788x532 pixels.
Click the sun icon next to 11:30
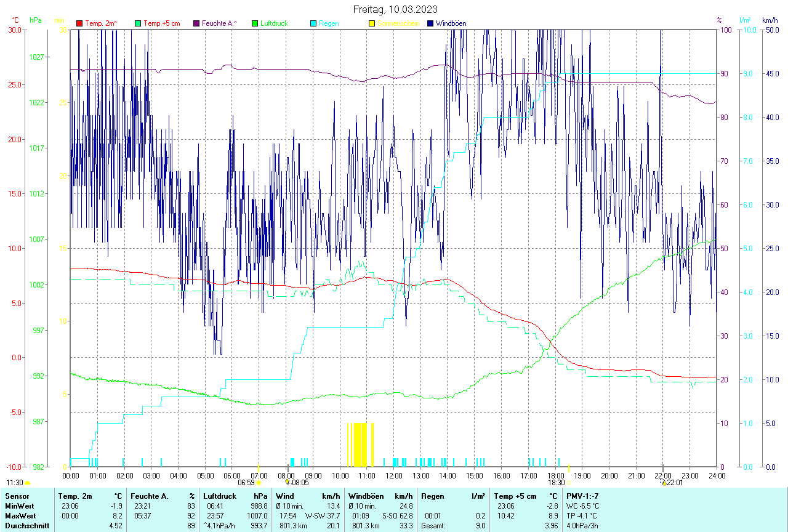pyautogui.click(x=28, y=483)
